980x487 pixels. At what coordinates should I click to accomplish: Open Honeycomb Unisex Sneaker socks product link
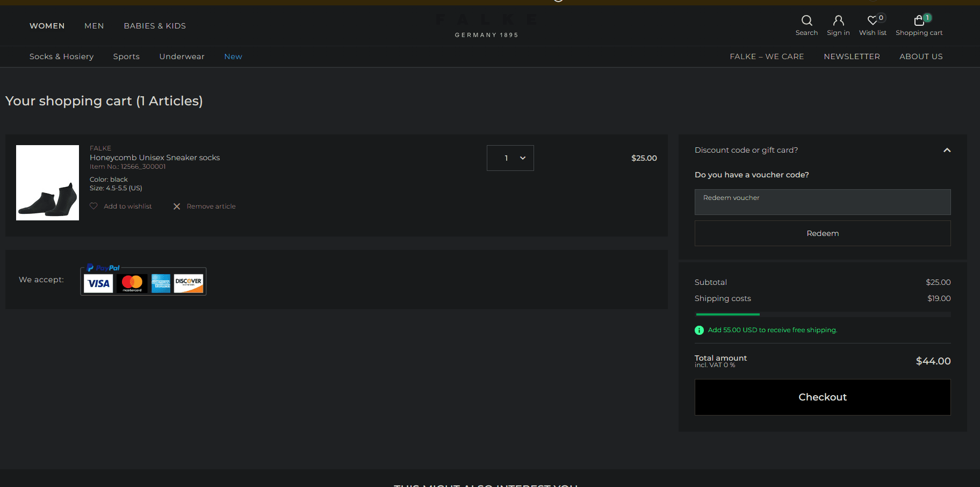click(155, 157)
